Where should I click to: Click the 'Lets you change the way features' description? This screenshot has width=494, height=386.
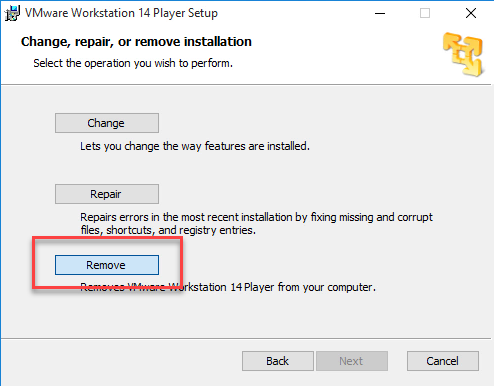[195, 146]
